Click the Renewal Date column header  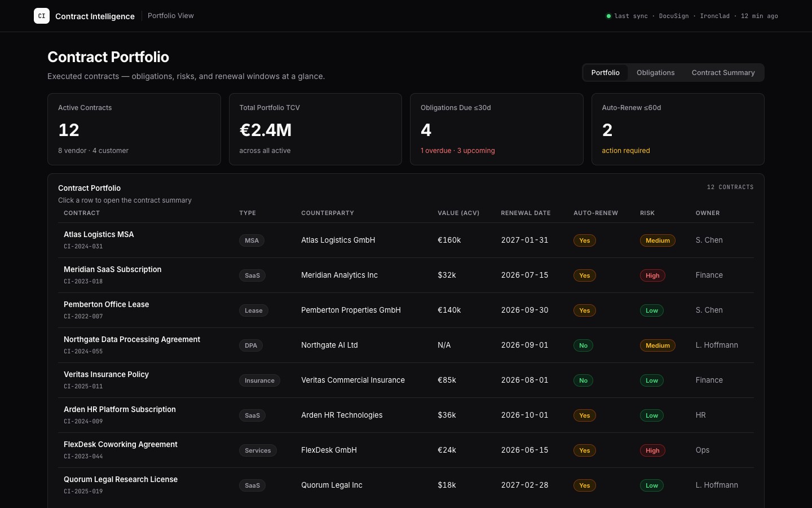pos(526,213)
